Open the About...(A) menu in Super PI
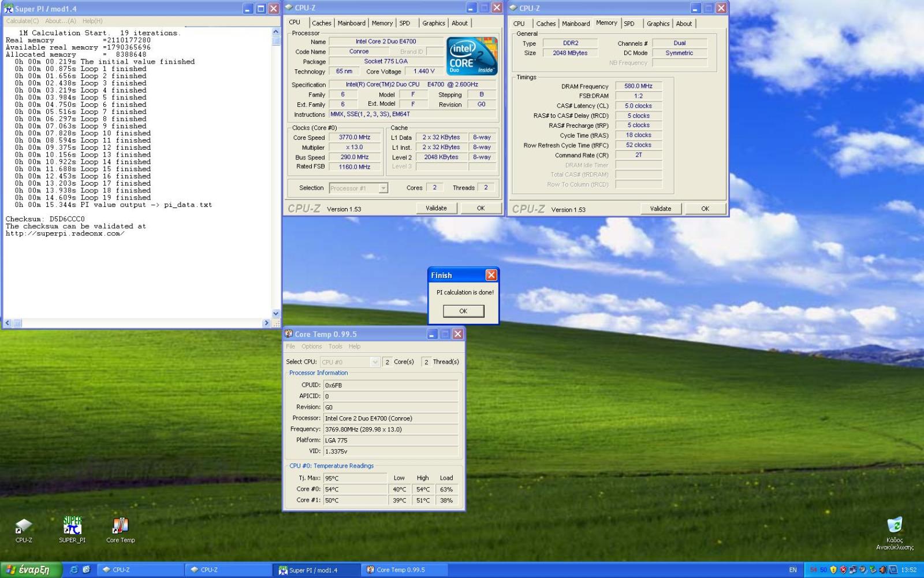The height and width of the screenshot is (578, 924). point(61,21)
